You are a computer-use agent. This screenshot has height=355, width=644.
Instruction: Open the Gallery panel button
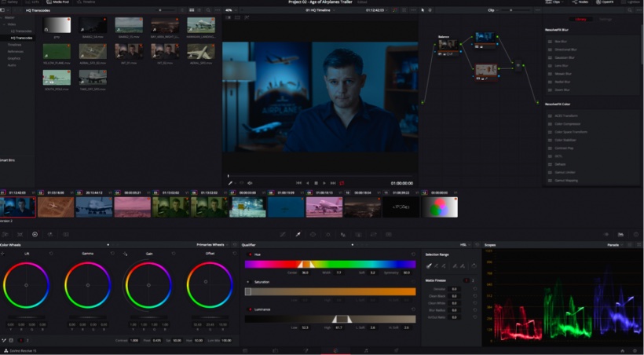(x=10, y=2)
